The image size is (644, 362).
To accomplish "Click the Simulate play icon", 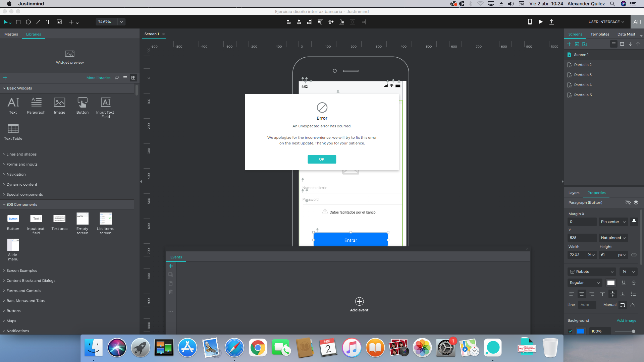I will point(541,22).
